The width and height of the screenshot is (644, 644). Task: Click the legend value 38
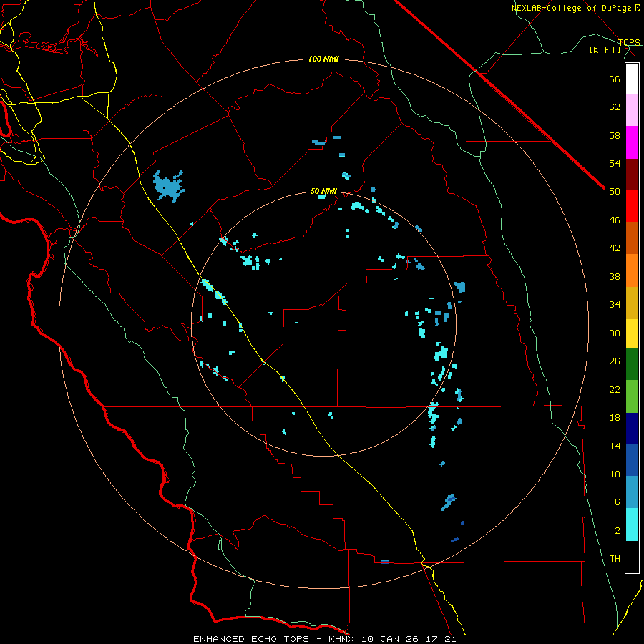tap(615, 276)
